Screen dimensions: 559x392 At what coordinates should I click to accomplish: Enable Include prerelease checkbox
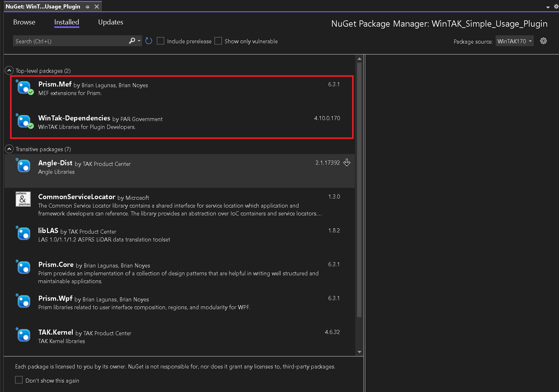[x=161, y=41]
